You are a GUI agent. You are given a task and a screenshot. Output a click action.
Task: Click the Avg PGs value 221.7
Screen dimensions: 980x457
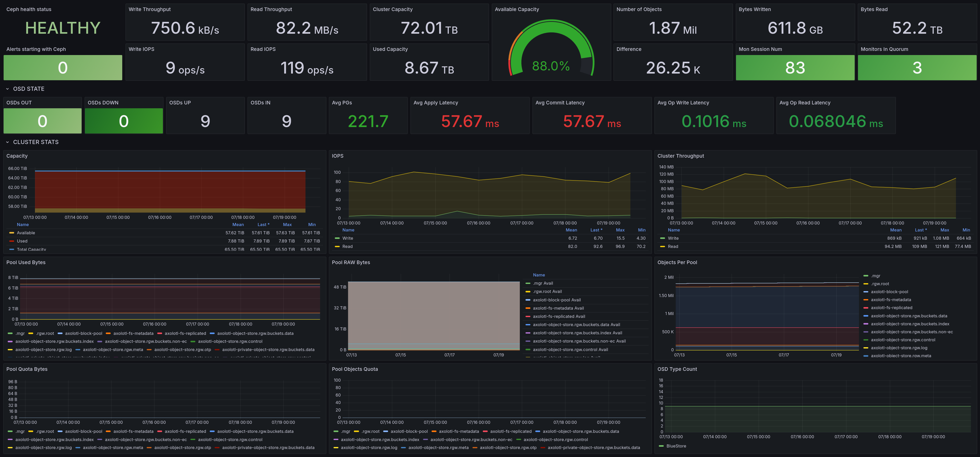pyautogui.click(x=368, y=122)
